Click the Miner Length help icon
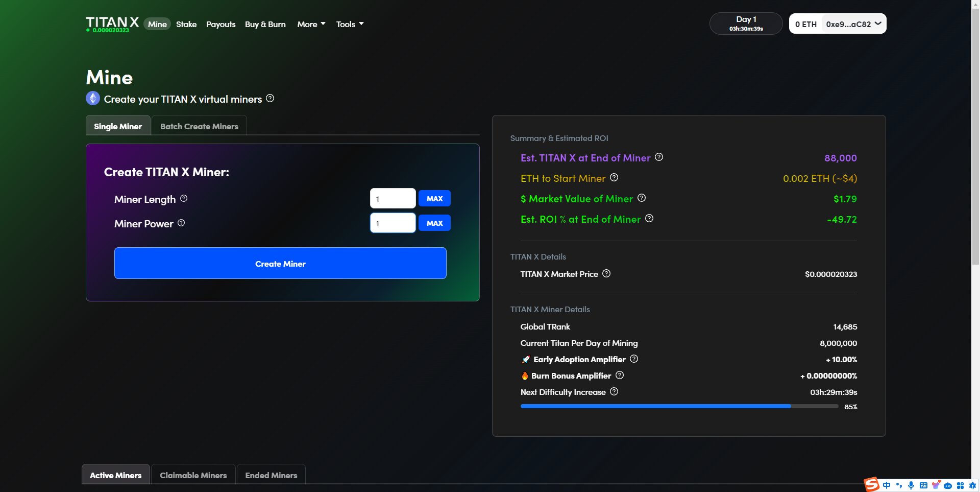The image size is (980, 492). [x=184, y=198]
